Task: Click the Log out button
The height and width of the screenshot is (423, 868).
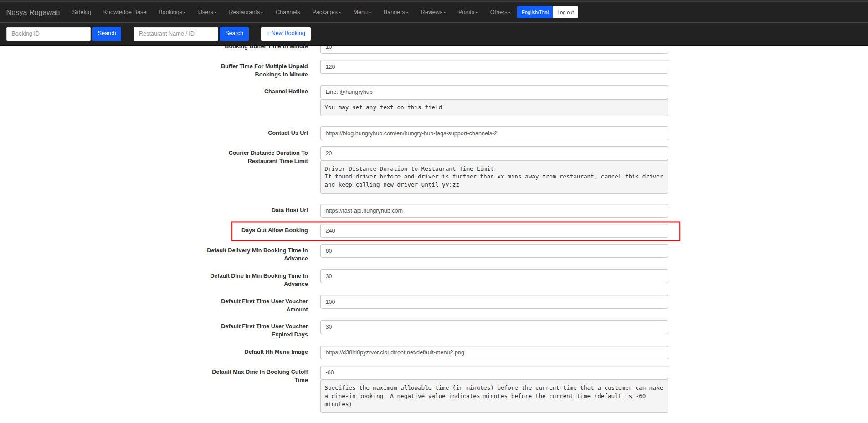Action: [x=565, y=12]
